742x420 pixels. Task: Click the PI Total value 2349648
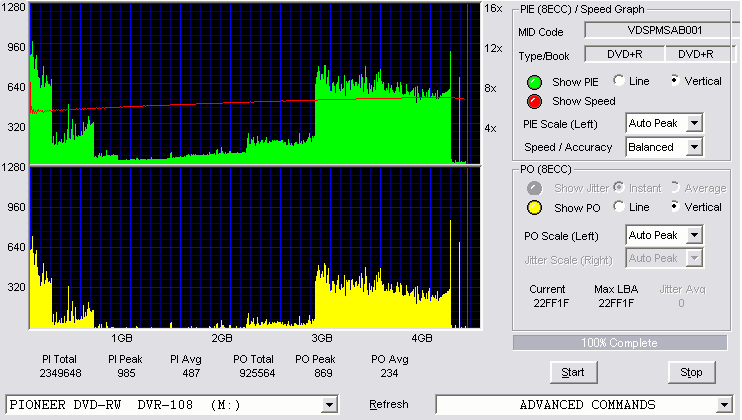[x=60, y=373]
